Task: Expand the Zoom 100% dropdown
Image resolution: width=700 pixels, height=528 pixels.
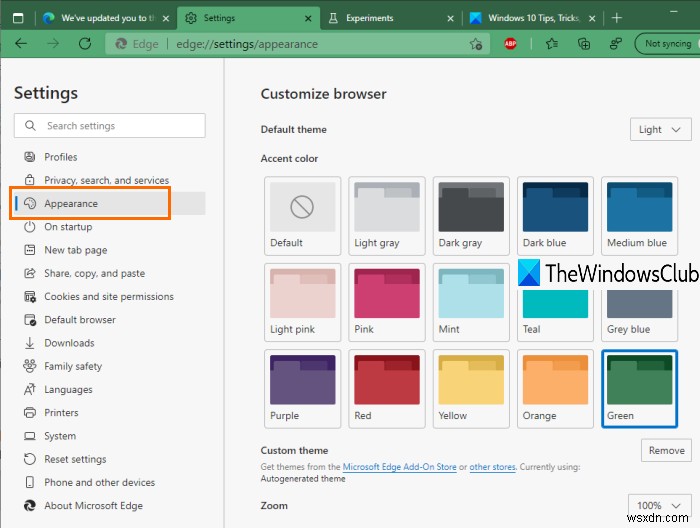Action: [x=659, y=505]
